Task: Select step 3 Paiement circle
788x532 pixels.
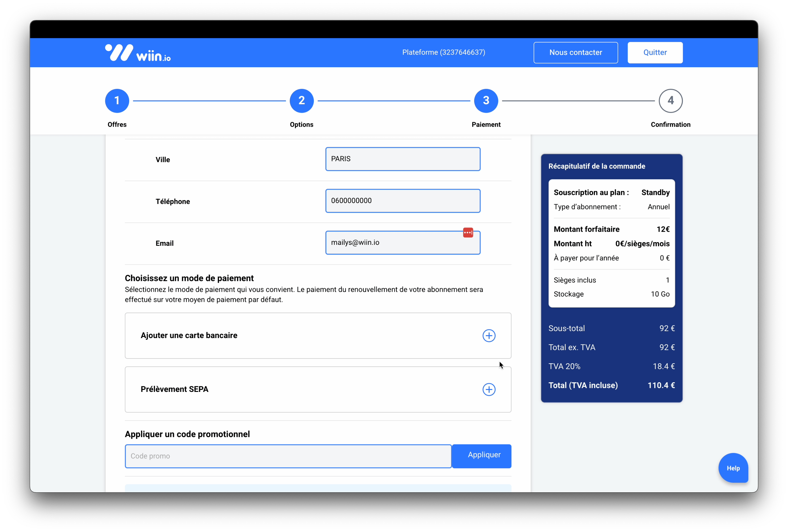Action: 486,101
